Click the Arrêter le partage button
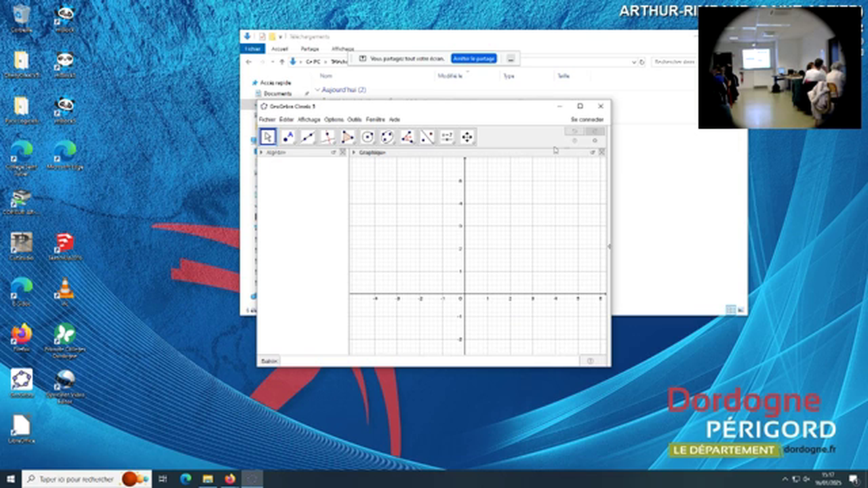Image resolution: width=868 pixels, height=488 pixels. click(474, 59)
